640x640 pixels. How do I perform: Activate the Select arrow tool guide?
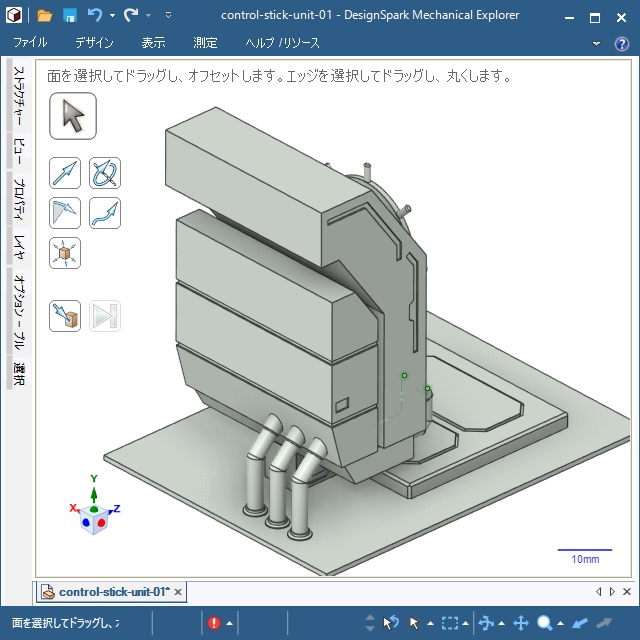pos(72,116)
